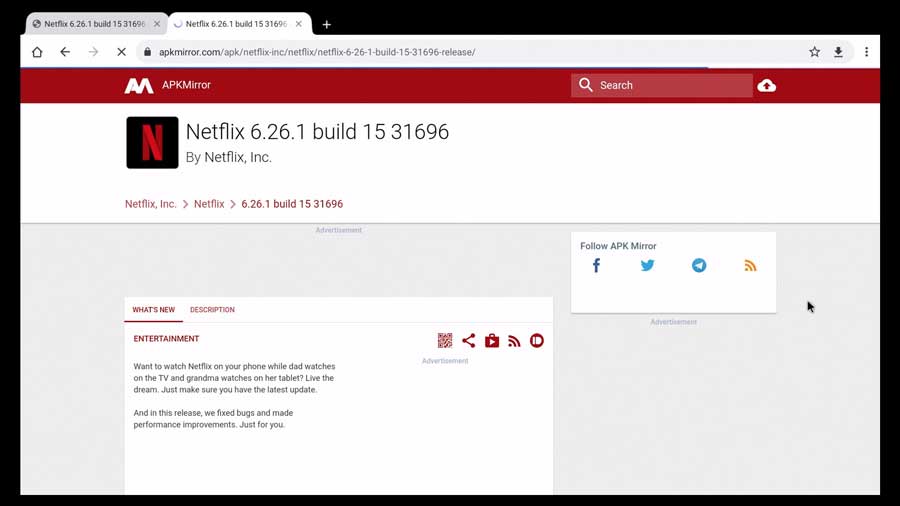Open Netflix breadcrumb link
900x506 pixels.
coord(209,204)
